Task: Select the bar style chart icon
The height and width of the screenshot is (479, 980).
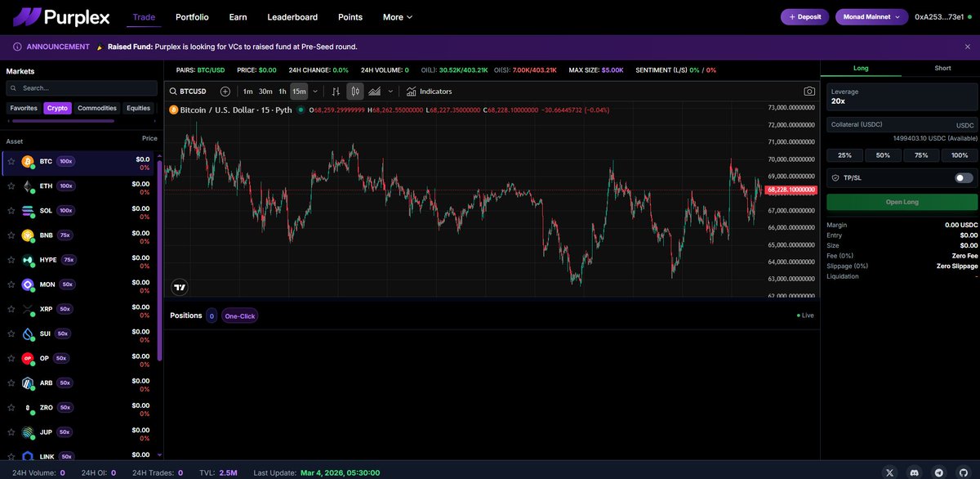Action: [336, 92]
